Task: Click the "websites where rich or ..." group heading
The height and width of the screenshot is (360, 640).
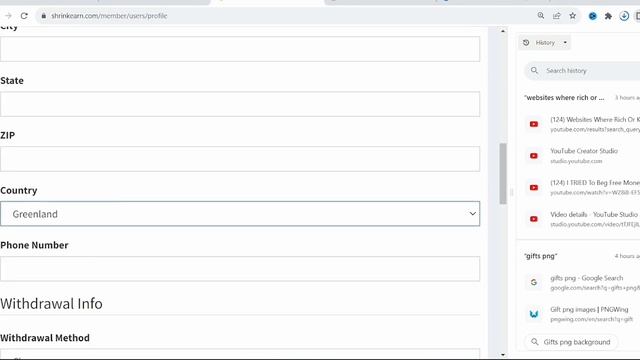Action: (x=564, y=98)
